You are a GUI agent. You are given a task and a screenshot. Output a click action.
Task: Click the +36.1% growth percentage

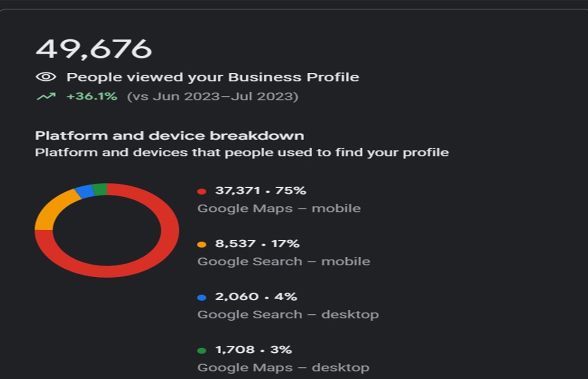coord(92,96)
